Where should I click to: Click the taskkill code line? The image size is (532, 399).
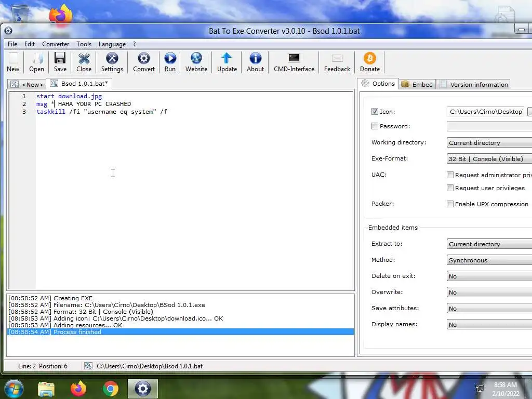tap(102, 112)
